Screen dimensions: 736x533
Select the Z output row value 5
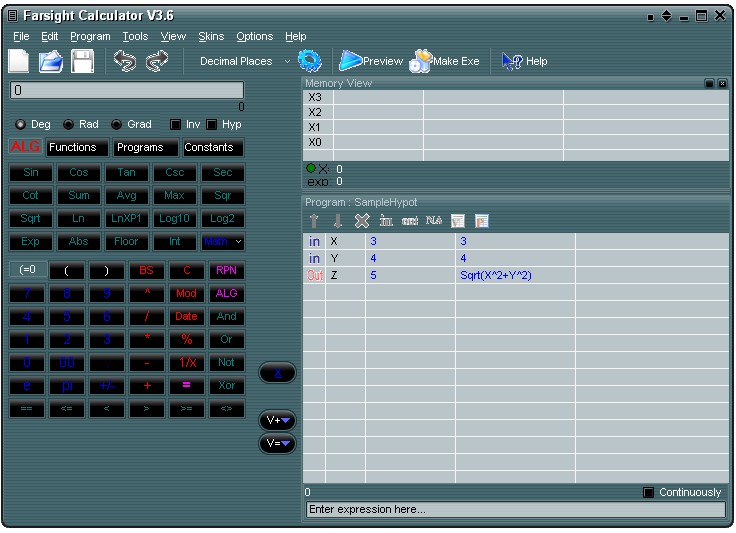point(410,275)
